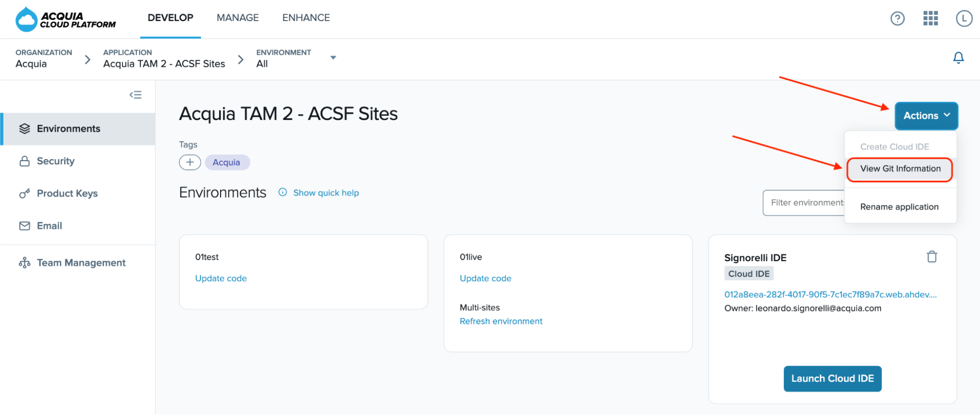Open Product Keys in the sidebar
Viewport: 980px width, 415px height.
(78, 194)
